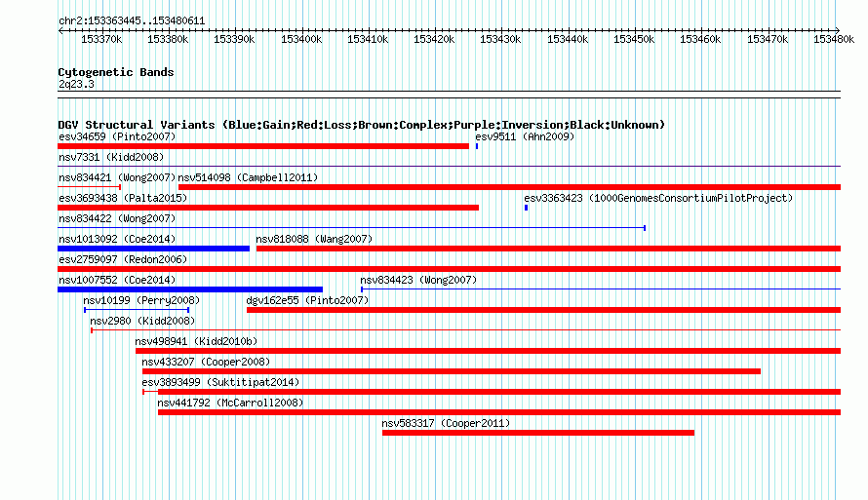Click the 153400k ruler tick label

tap(301, 39)
